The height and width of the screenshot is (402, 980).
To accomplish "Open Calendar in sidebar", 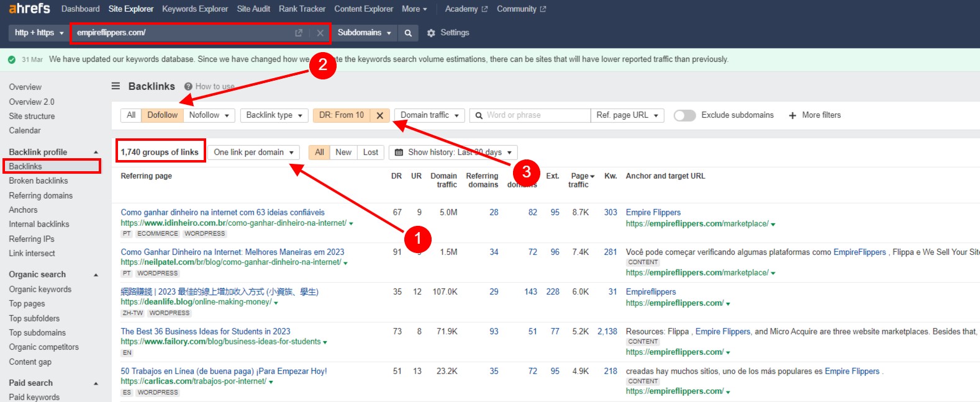I will 25,131.
